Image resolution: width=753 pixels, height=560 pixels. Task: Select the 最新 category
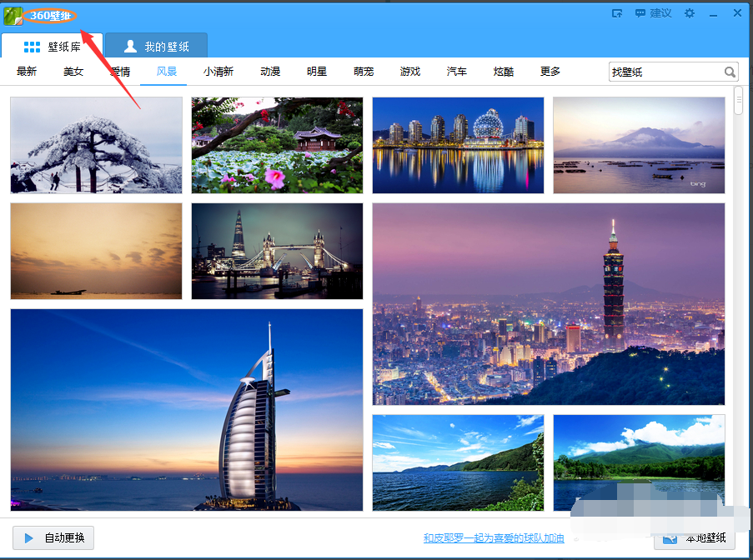click(x=27, y=72)
